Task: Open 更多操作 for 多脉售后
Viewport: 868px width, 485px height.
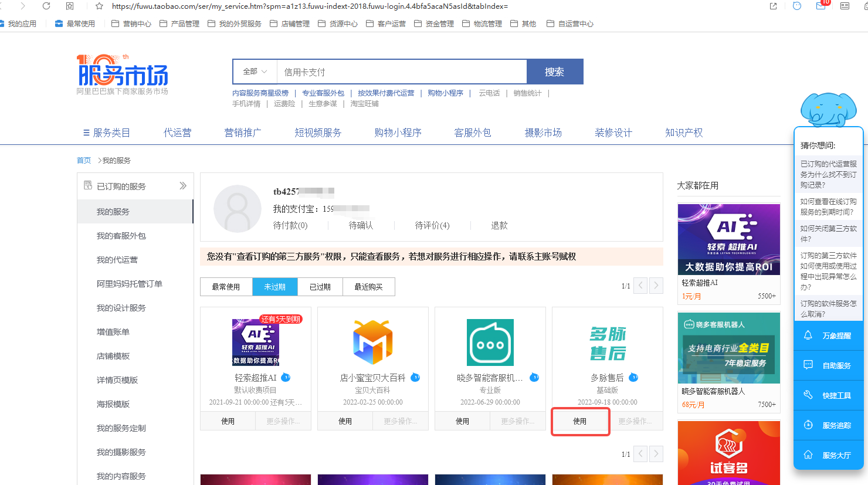Action: pos(635,421)
